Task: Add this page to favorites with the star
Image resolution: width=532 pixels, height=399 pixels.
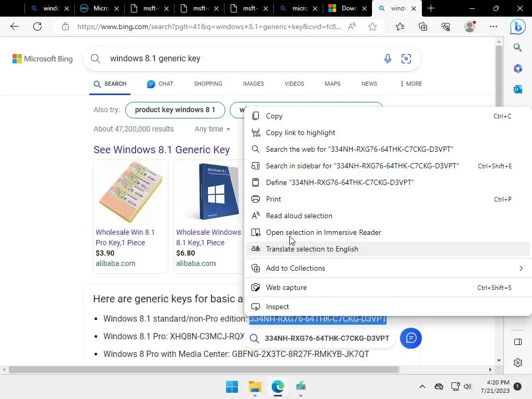Action: [373, 26]
